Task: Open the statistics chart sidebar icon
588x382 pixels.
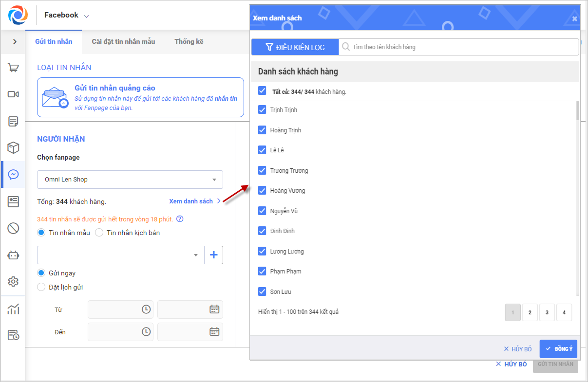Action: 13,309
